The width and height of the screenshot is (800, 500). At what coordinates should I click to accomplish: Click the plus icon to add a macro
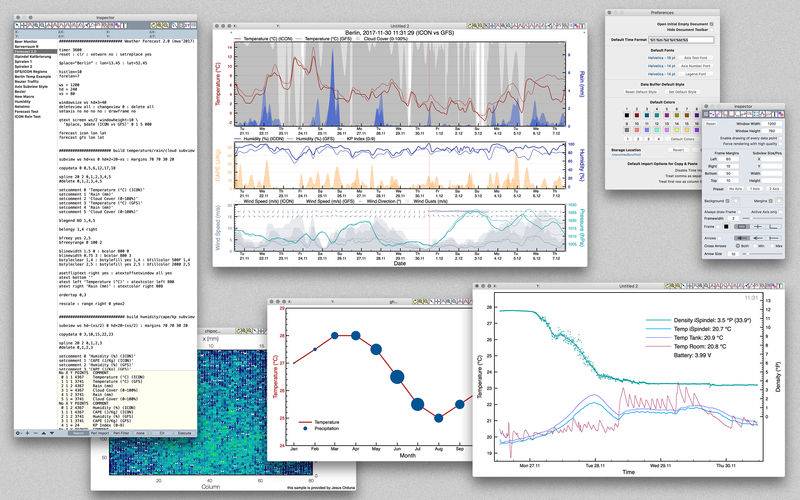28,433
